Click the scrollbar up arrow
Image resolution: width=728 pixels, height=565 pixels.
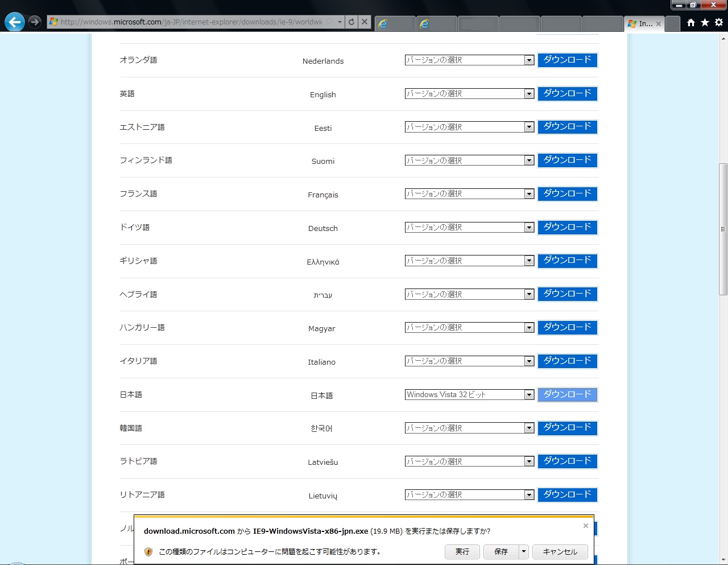723,38
